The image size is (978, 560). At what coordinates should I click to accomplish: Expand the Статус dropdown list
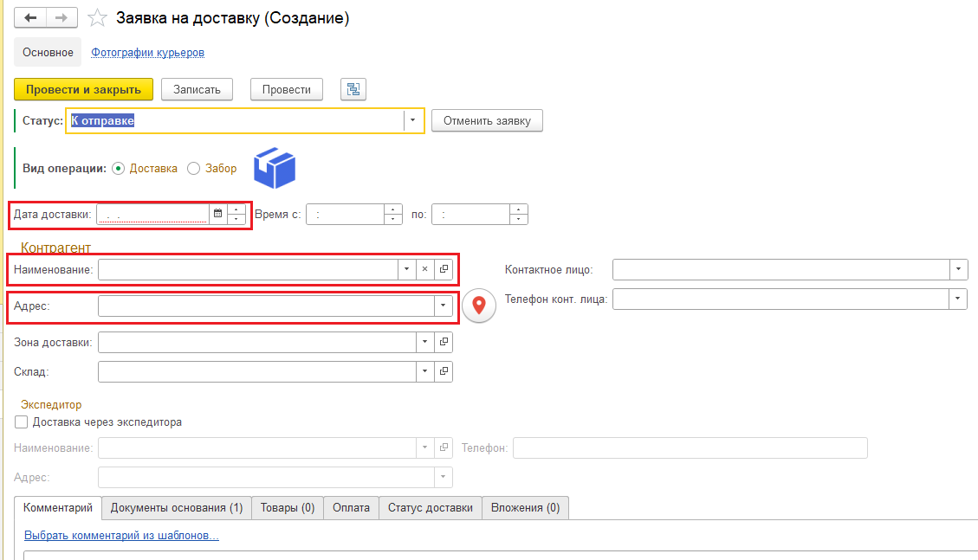pyautogui.click(x=412, y=120)
